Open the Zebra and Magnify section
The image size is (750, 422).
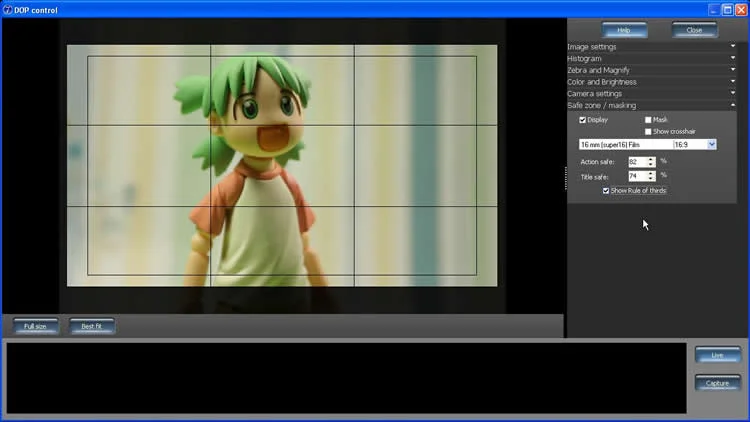[652, 70]
